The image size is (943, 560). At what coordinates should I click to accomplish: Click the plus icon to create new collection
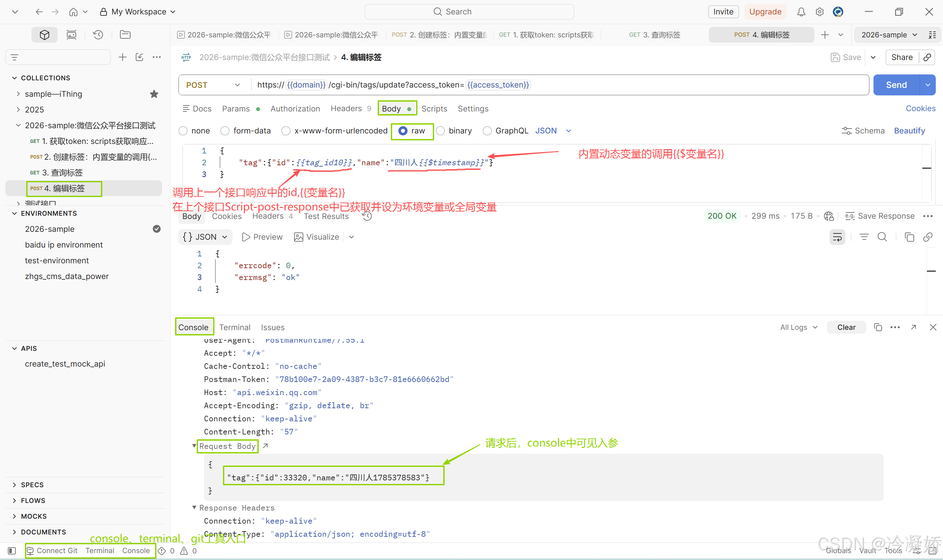[123, 57]
